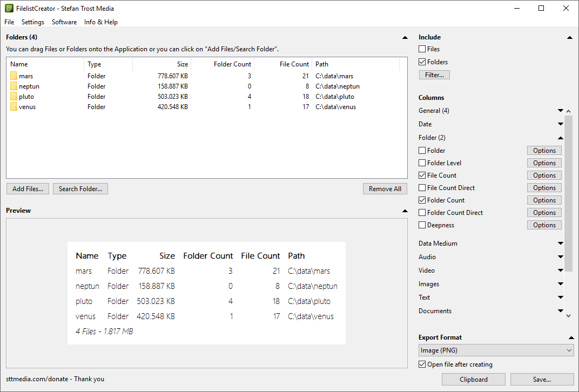Click the mars folder icon
The width and height of the screenshot is (579, 392).
[x=14, y=76]
